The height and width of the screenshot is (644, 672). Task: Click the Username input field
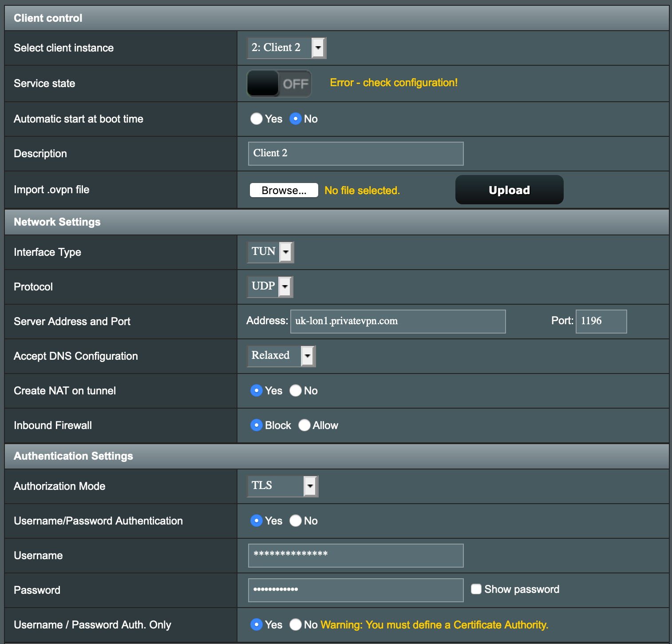pyautogui.click(x=356, y=556)
